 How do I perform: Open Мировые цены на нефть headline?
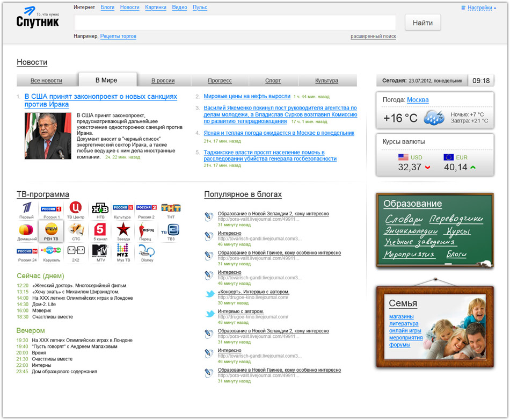pos(247,96)
